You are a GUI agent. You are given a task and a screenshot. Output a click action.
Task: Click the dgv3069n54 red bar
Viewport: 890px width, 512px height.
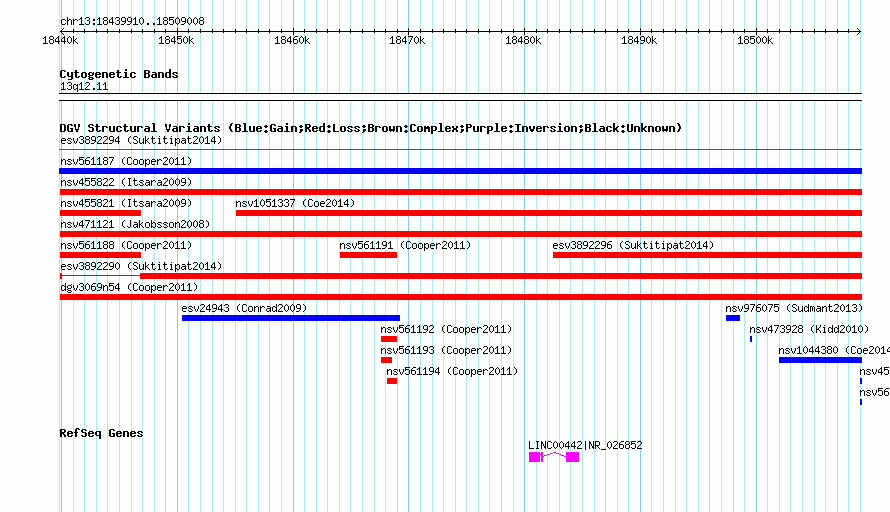tap(460, 297)
